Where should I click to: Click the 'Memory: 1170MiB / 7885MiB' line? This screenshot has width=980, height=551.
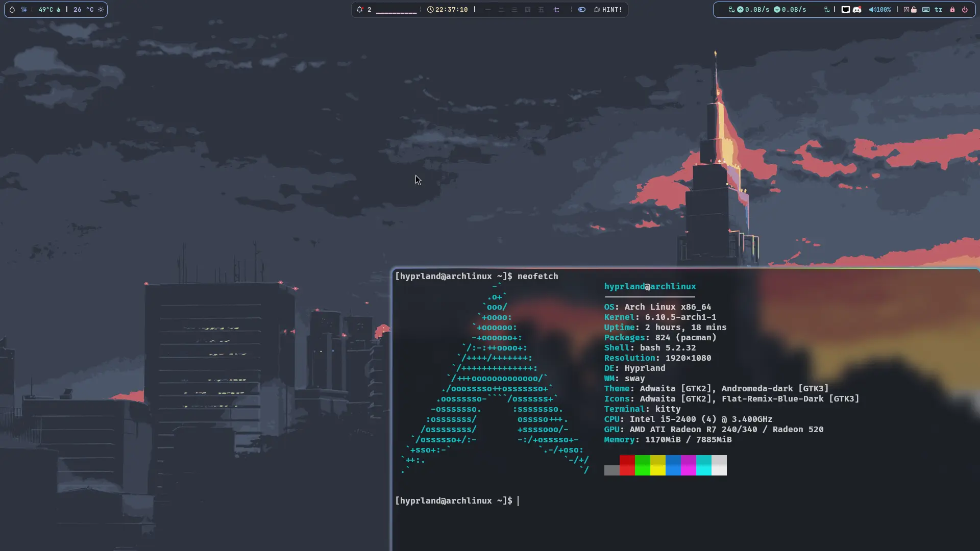668,440
